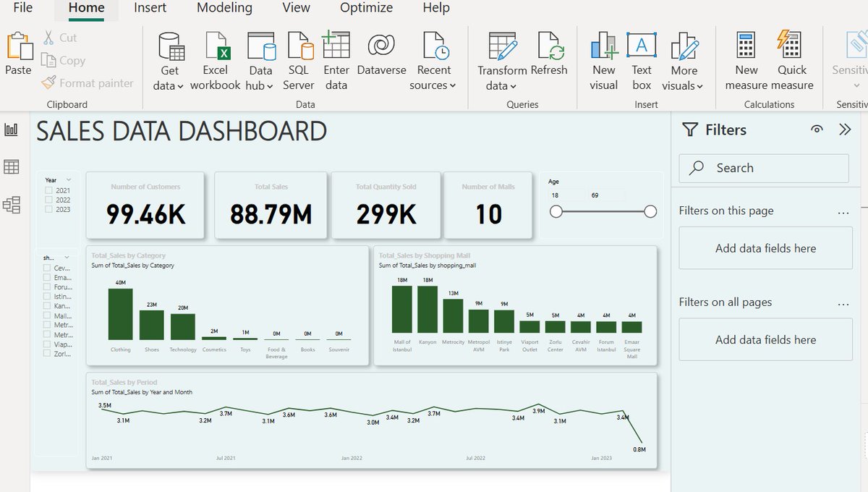Click the Age slider left handle
Image resolution: width=868 pixels, height=492 pixels.
tap(556, 211)
